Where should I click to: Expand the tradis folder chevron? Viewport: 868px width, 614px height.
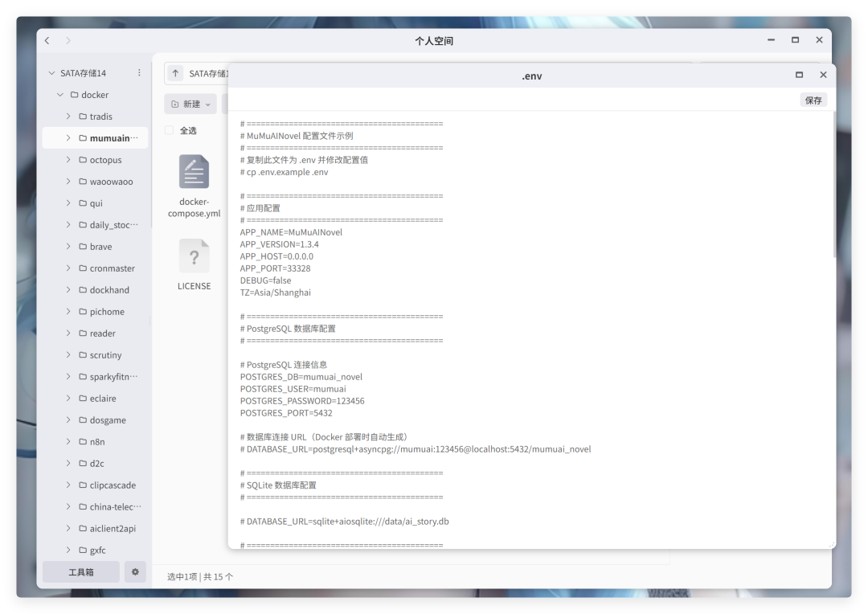coord(68,117)
